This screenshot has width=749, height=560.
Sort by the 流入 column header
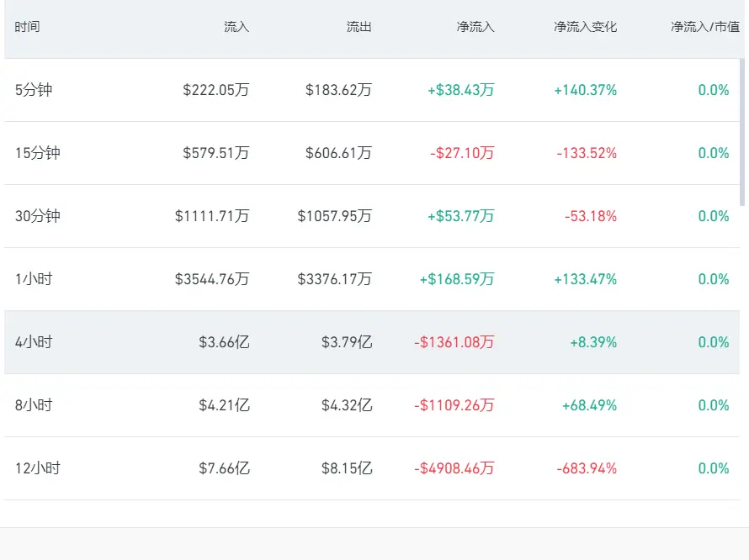236,27
